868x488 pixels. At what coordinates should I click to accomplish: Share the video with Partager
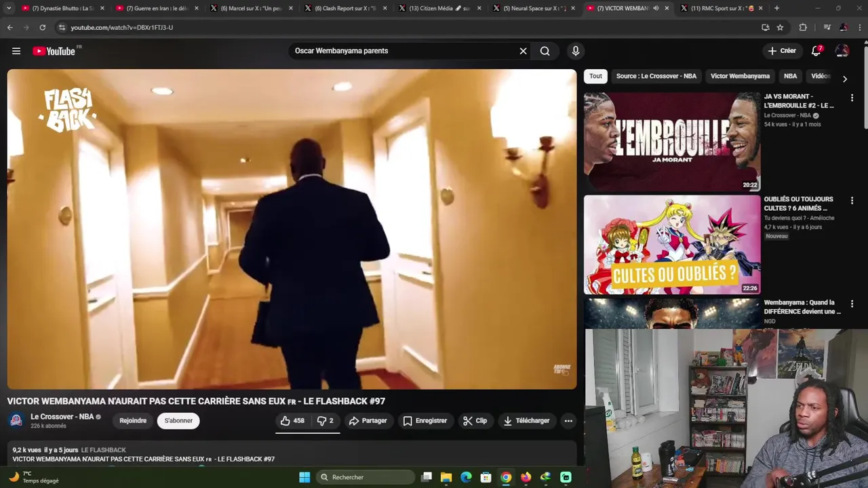coord(368,421)
